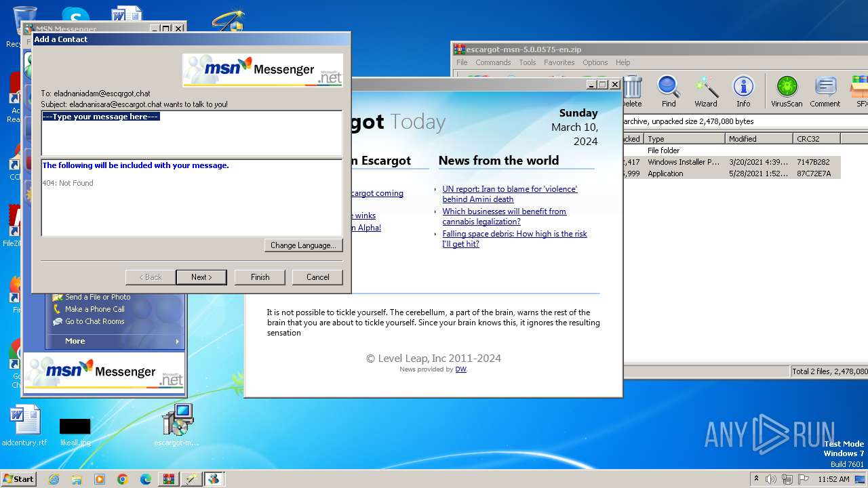Click Make a Phone Call in Messenger
Screen dimensions: 868x488
point(94,309)
